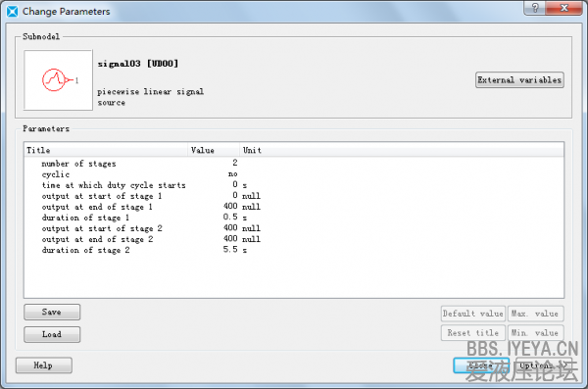Click the question mark help title button
588x389 pixels.
point(535,8)
